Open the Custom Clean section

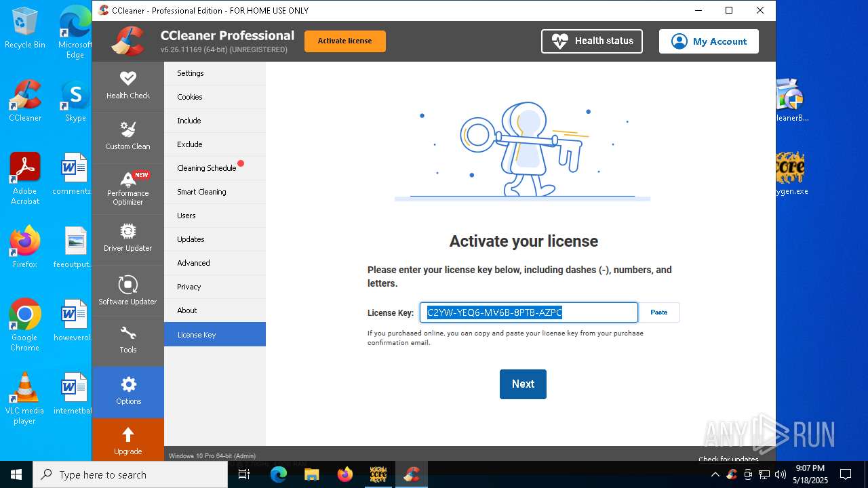(x=127, y=138)
